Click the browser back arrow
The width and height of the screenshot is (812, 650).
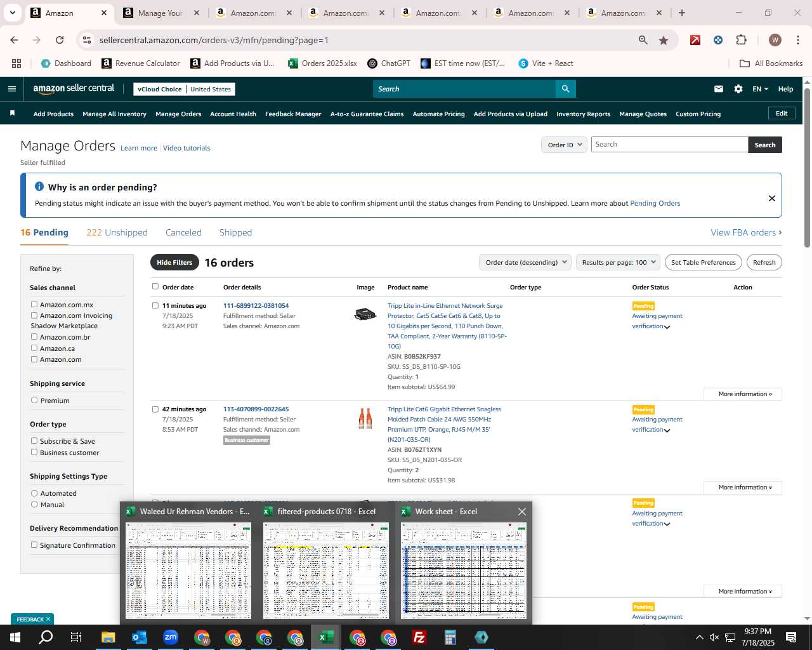[x=14, y=40]
